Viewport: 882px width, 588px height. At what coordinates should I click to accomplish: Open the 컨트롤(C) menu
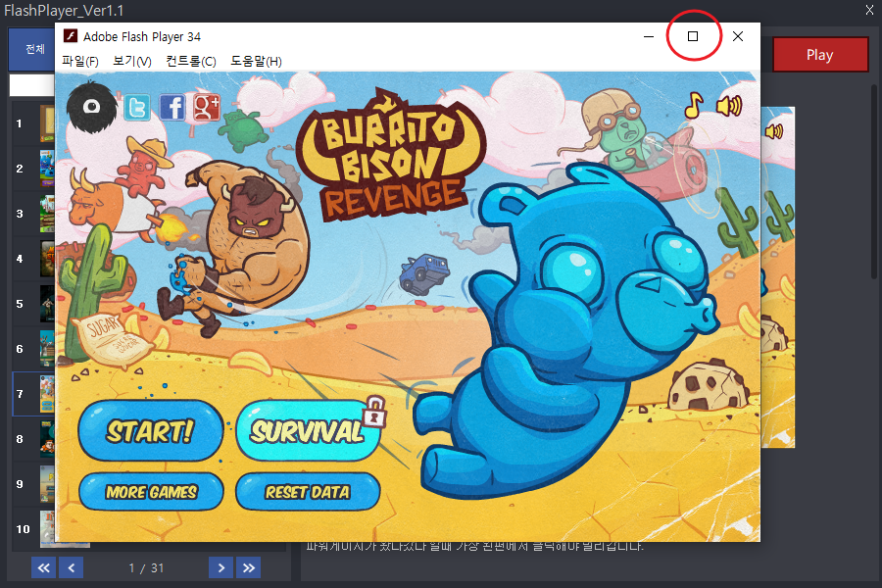[x=191, y=61]
